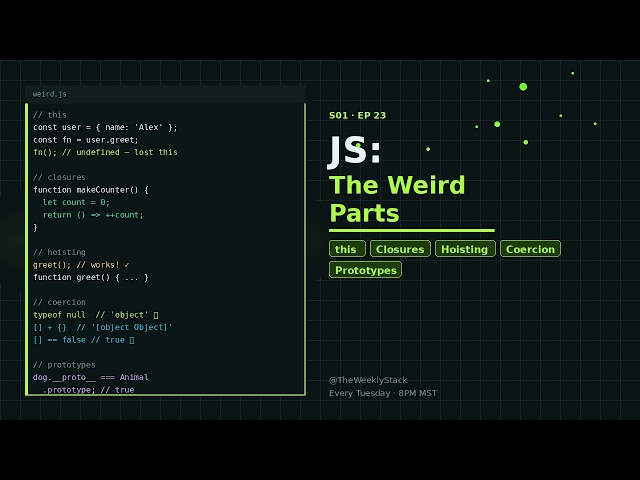Viewport: 640px width, 480px height.
Task: Open the Prototypes topic tag
Action: click(365, 270)
